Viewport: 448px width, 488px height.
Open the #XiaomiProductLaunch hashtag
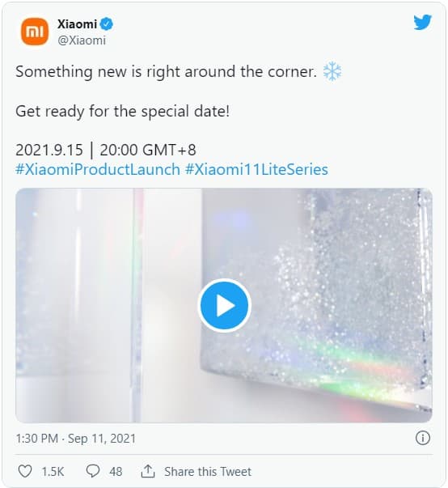[x=98, y=170]
